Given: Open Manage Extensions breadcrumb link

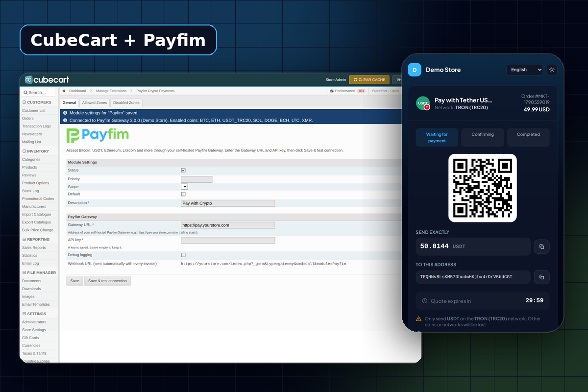Looking at the screenshot, I should coord(111,91).
